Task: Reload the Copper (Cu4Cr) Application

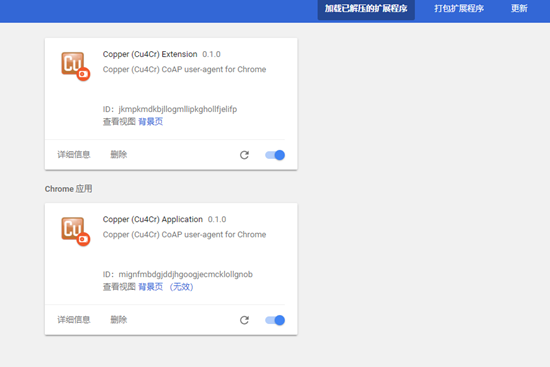Action: pyautogui.click(x=244, y=320)
